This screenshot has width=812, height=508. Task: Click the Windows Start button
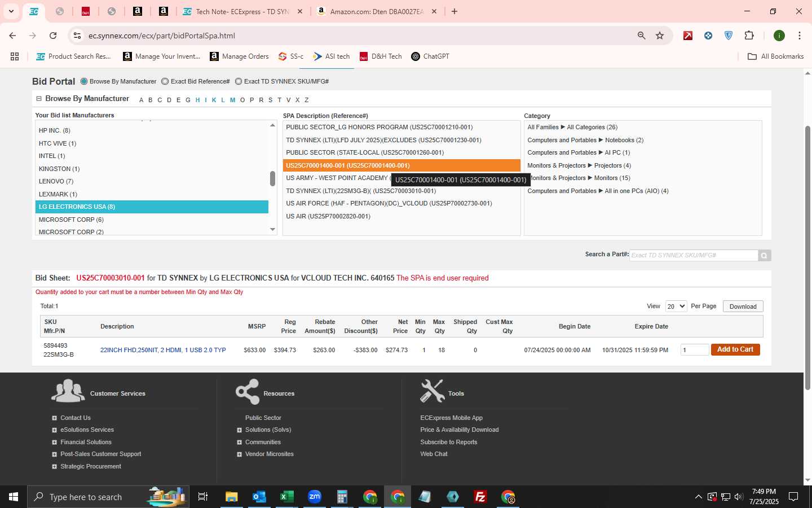(14, 497)
